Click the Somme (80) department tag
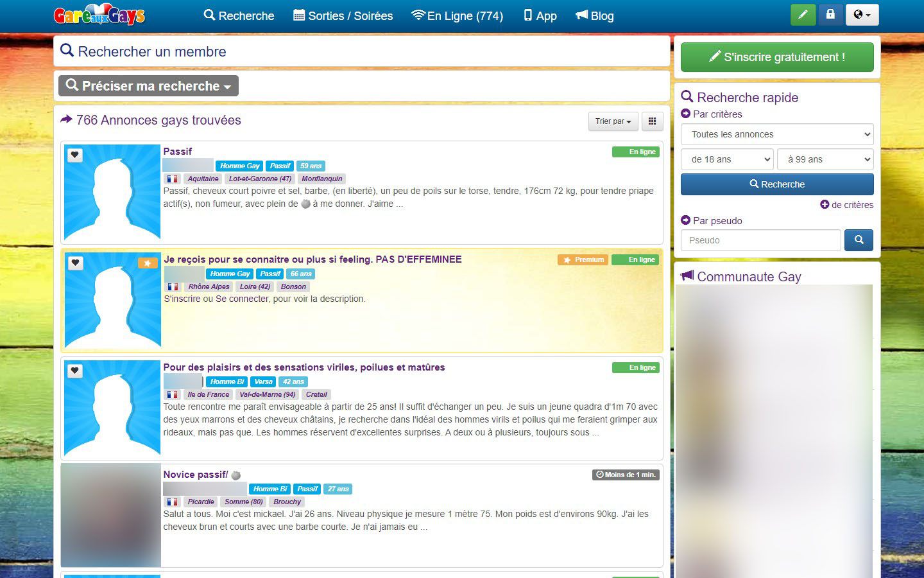Viewport: 924px width, 578px height. (x=244, y=502)
